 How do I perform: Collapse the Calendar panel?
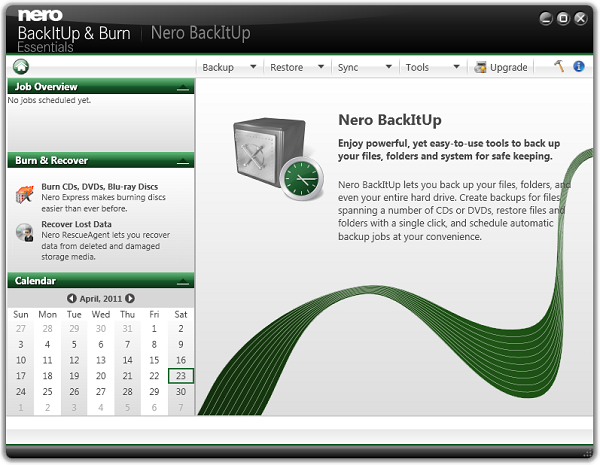tap(183, 282)
